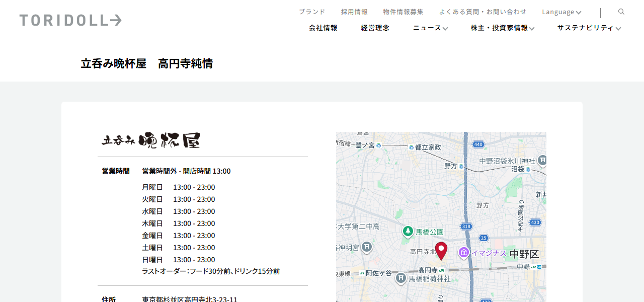Click the 鷺ノ宮 station icon
The image size is (644, 302).
coord(378,145)
